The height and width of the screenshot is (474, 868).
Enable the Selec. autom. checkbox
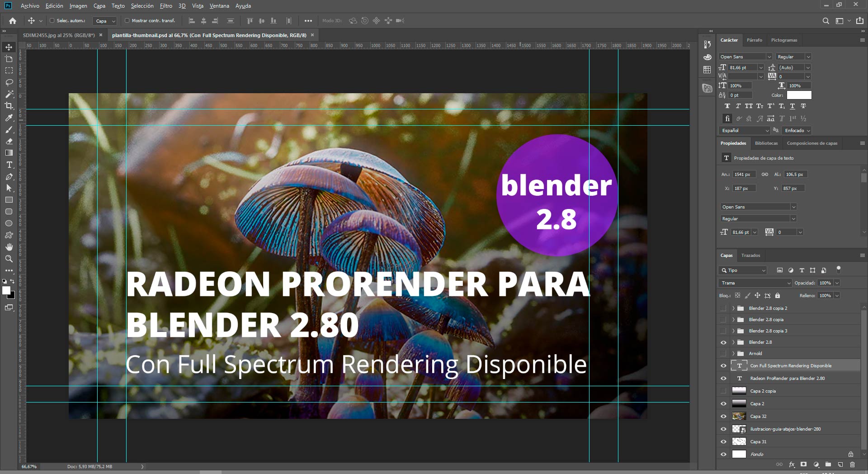pos(52,21)
